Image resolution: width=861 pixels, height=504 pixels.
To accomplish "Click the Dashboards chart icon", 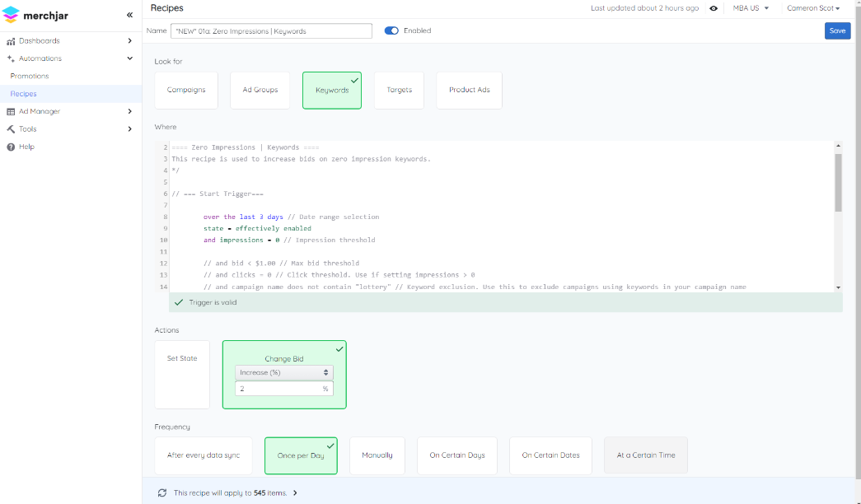I will pyautogui.click(x=11, y=41).
